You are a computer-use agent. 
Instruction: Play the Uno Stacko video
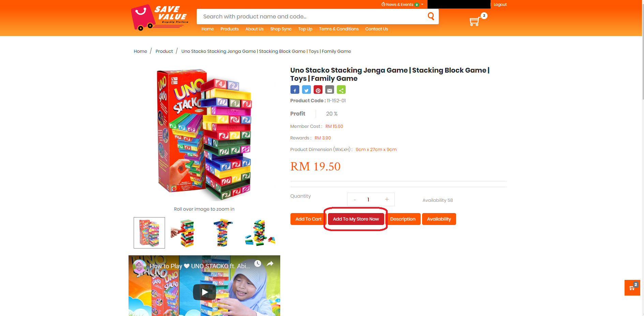coord(205,292)
